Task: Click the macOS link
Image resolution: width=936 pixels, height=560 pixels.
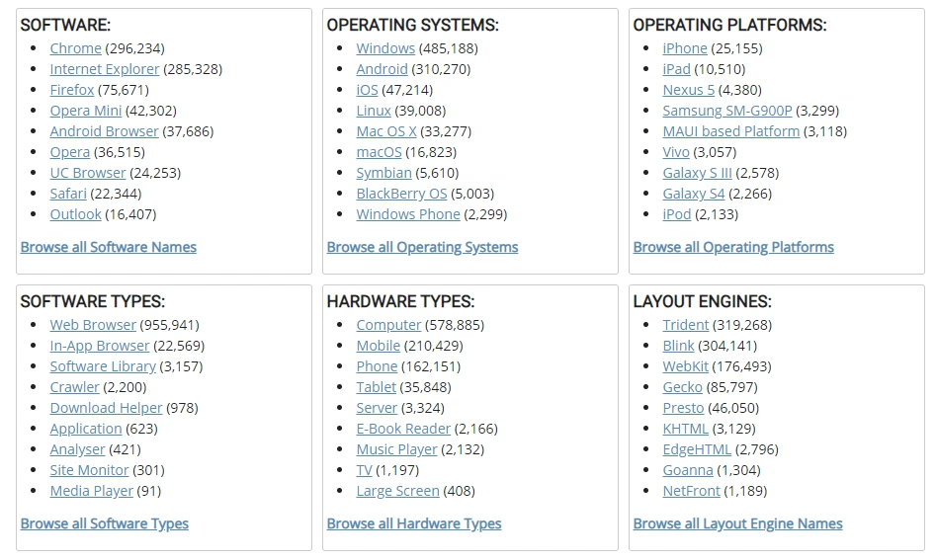Action: point(380,152)
